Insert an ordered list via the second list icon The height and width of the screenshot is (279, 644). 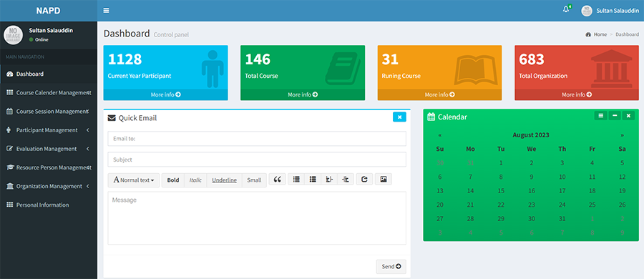[x=313, y=179]
